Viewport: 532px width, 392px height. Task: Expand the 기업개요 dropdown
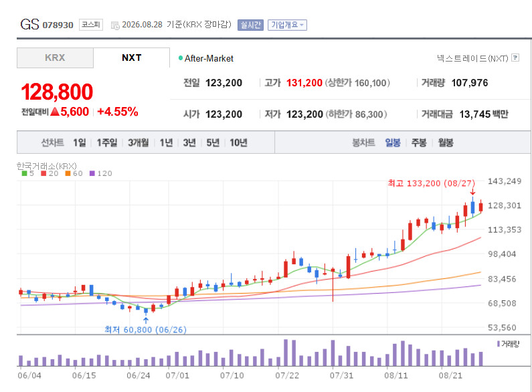287,25
